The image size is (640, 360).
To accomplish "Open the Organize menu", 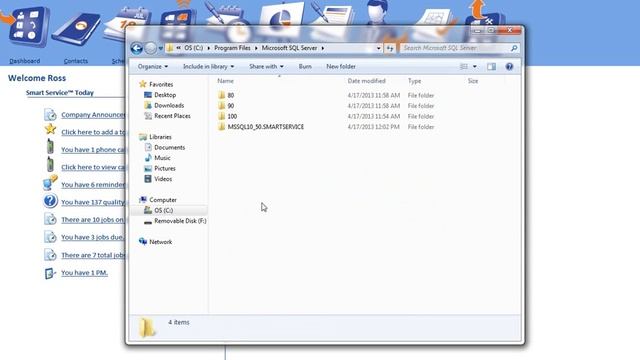I will 153,66.
